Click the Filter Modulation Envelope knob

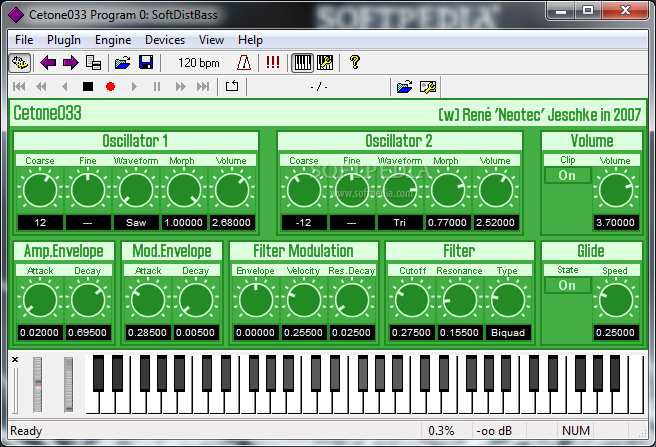256,300
